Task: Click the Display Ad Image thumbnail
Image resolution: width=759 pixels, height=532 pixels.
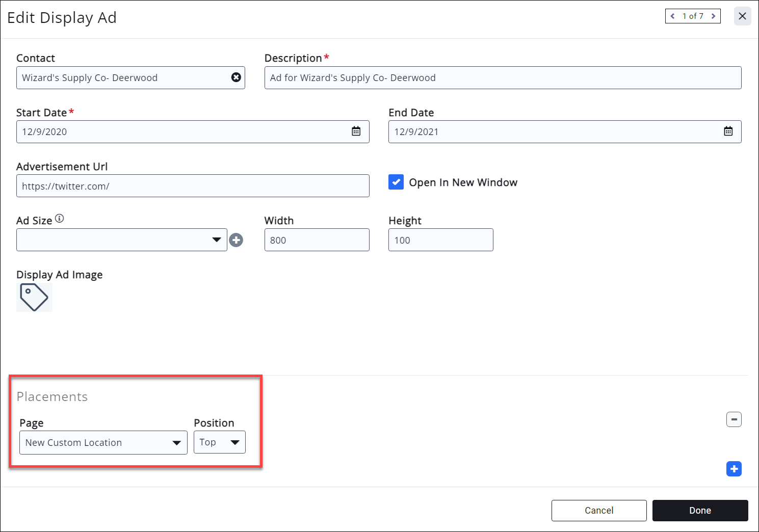Action: click(x=34, y=297)
